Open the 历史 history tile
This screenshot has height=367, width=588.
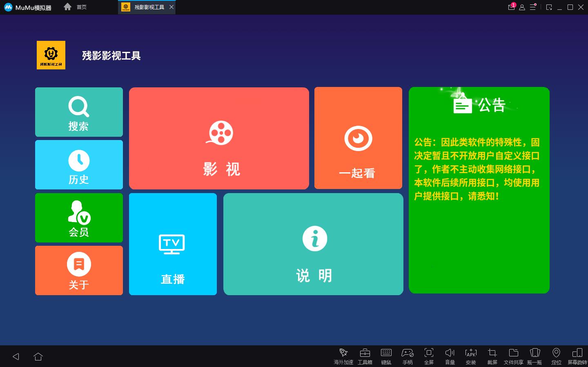point(79,165)
